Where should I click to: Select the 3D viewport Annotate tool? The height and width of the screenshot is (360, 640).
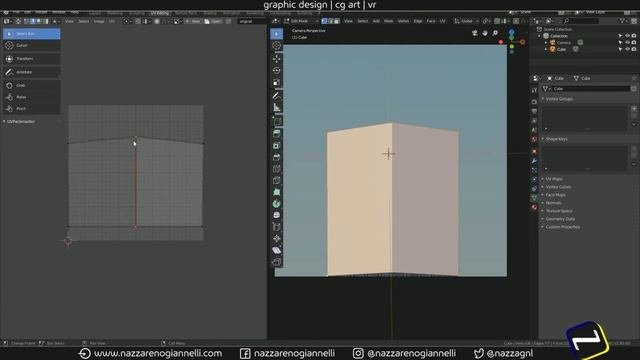277,96
